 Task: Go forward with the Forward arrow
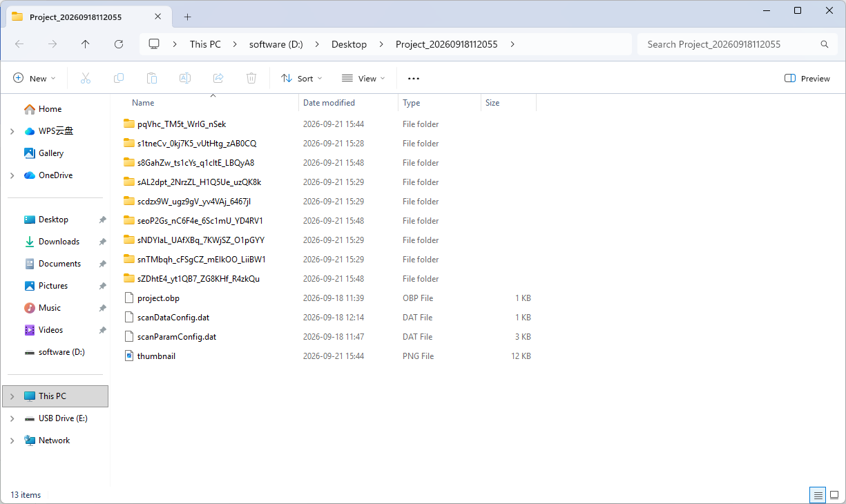[x=52, y=44]
